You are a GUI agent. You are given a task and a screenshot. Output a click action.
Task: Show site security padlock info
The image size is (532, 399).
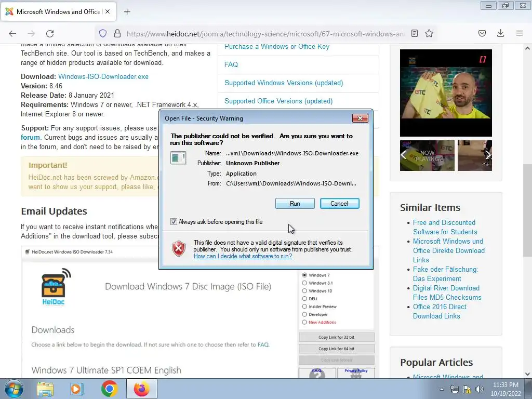117,33
